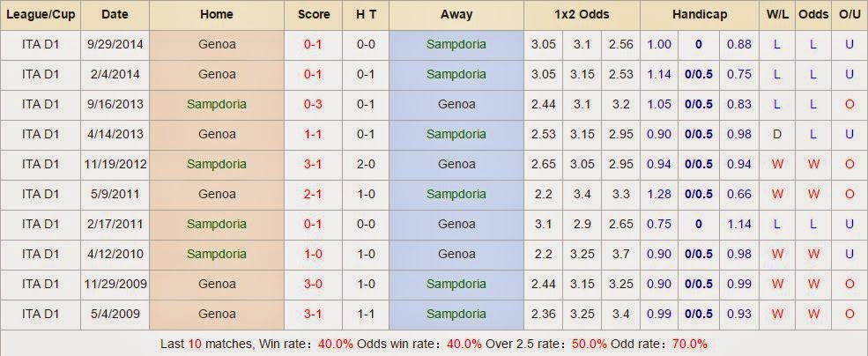Select the O/U column header
Screen dimensions: 868x356
(849, 14)
